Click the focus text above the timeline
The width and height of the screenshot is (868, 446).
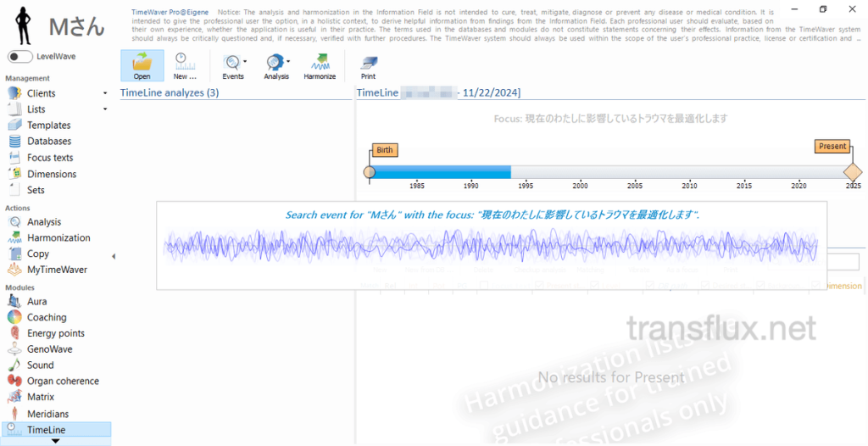coord(610,119)
